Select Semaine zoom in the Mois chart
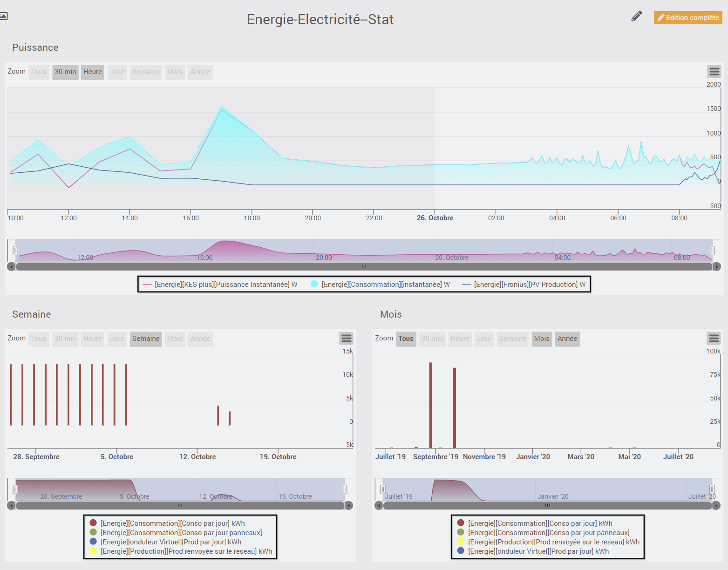 pyautogui.click(x=513, y=339)
